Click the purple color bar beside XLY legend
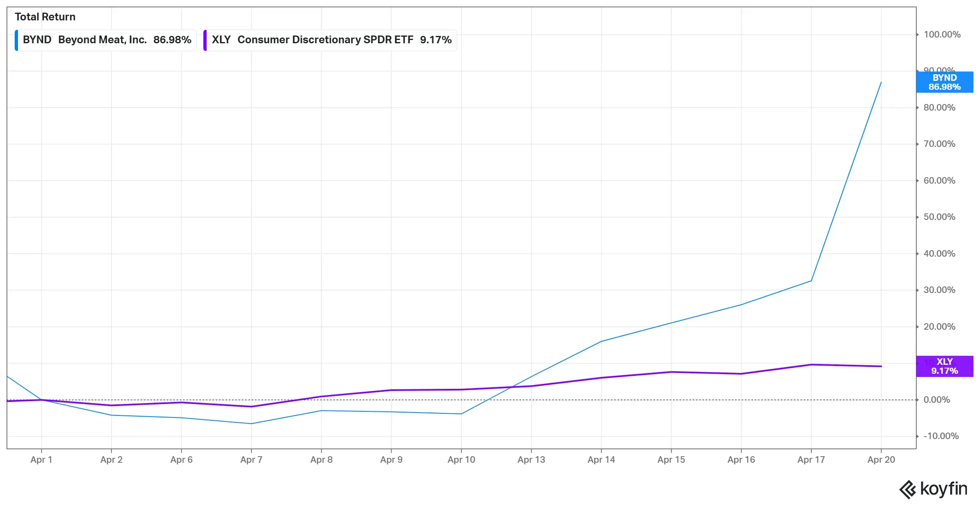 (205, 40)
